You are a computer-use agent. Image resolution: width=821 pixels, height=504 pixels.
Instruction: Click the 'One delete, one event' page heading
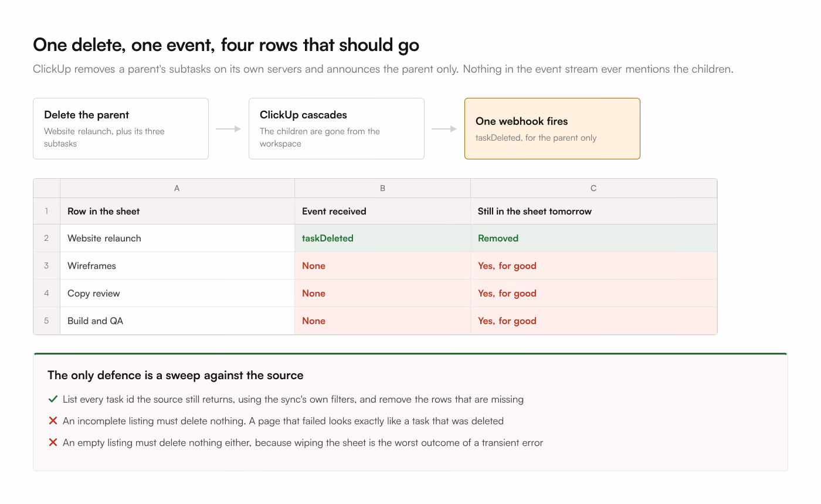(x=226, y=45)
